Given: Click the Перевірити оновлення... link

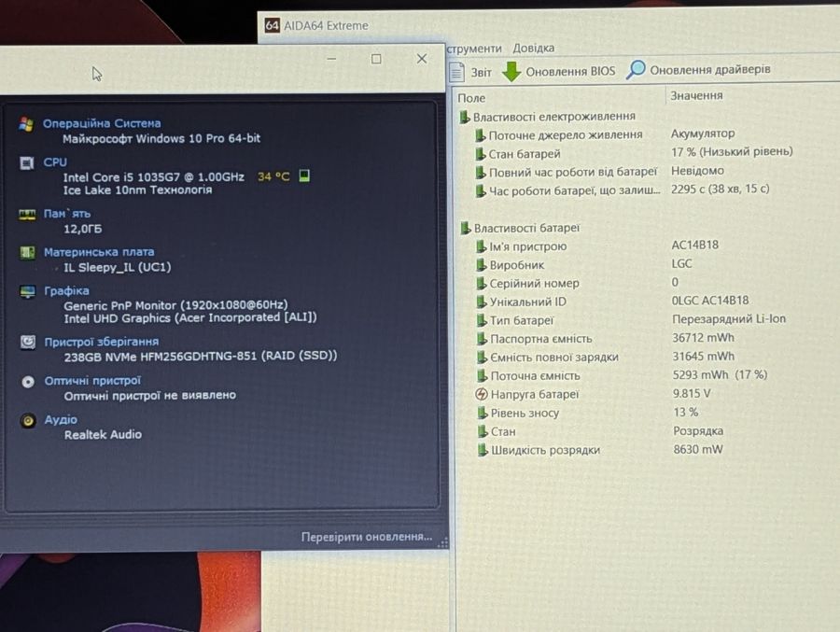Looking at the screenshot, I should [x=367, y=537].
